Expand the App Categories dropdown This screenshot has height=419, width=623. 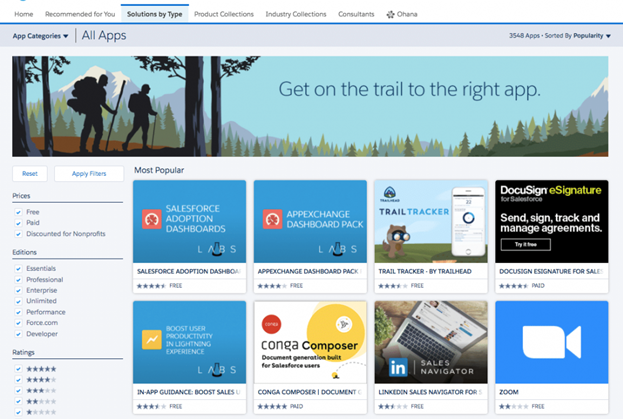click(x=40, y=36)
